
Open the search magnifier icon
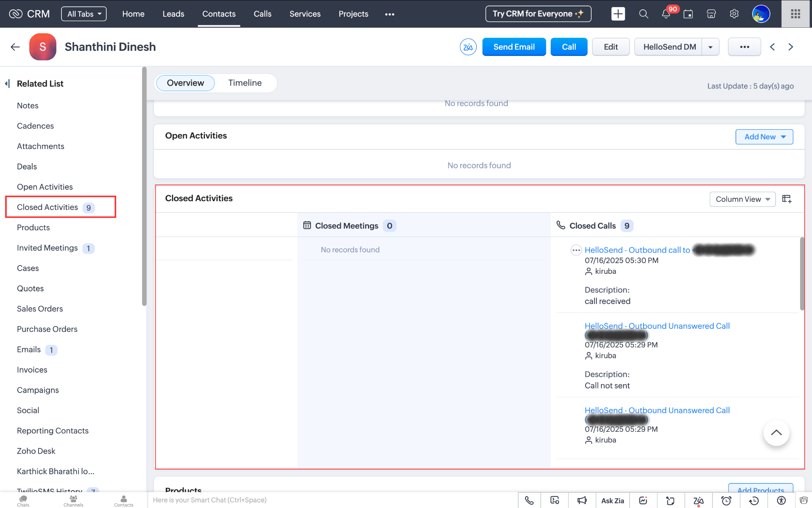pos(643,14)
